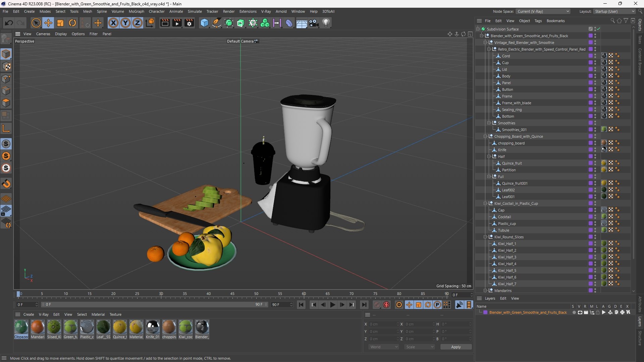Expand the Mandarins group
This screenshot has height=362, width=644.
[485, 291]
